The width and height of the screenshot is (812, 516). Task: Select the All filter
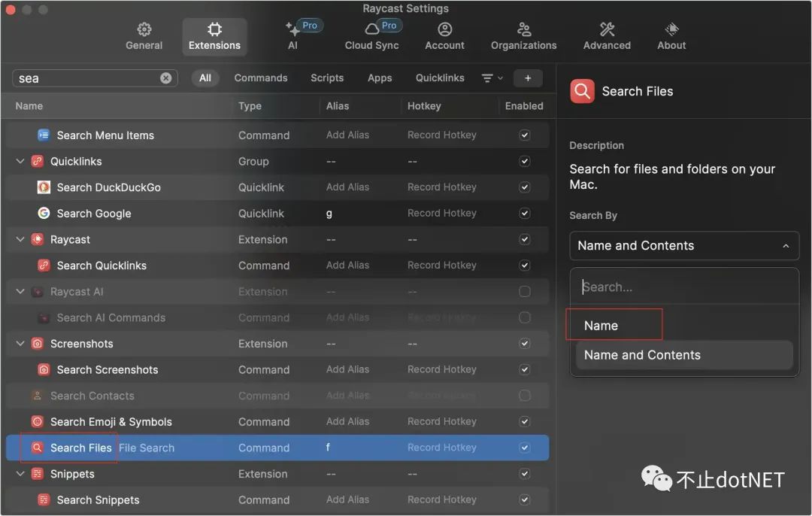point(205,78)
